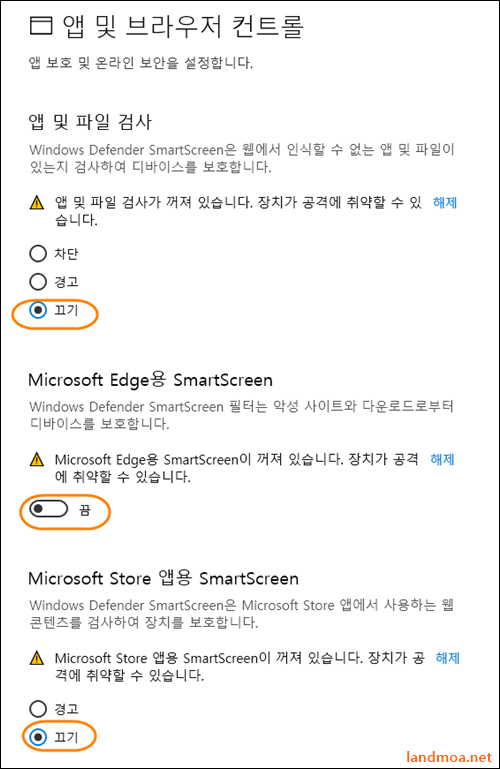Image resolution: width=500 pixels, height=769 pixels.
Task: Select 경고 radio under 앱 및 파일 검사
Action: [x=38, y=282]
